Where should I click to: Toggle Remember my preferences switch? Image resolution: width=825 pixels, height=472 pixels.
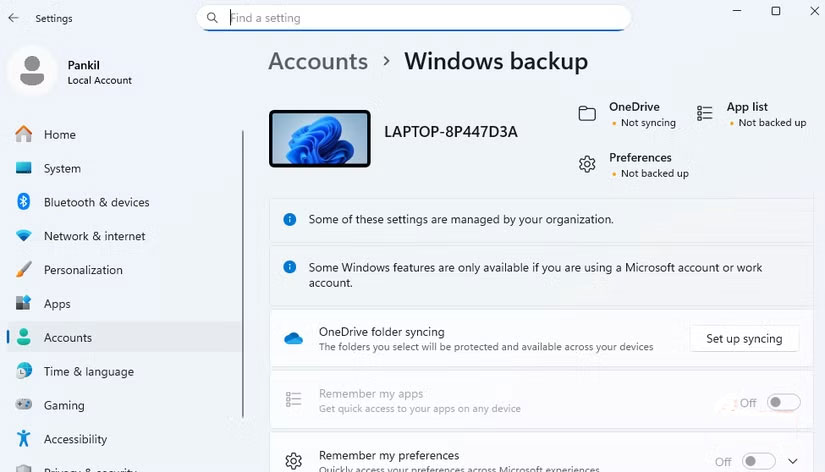tap(759, 461)
